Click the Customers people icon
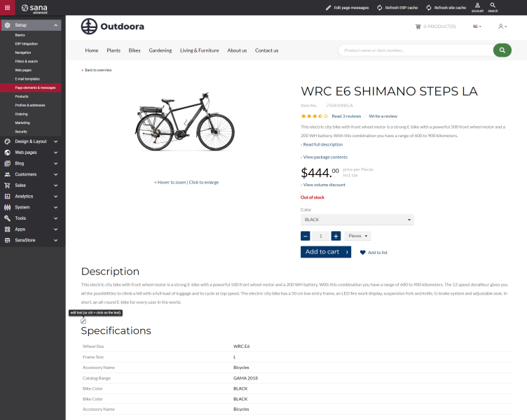This screenshot has width=527, height=420. click(8, 174)
